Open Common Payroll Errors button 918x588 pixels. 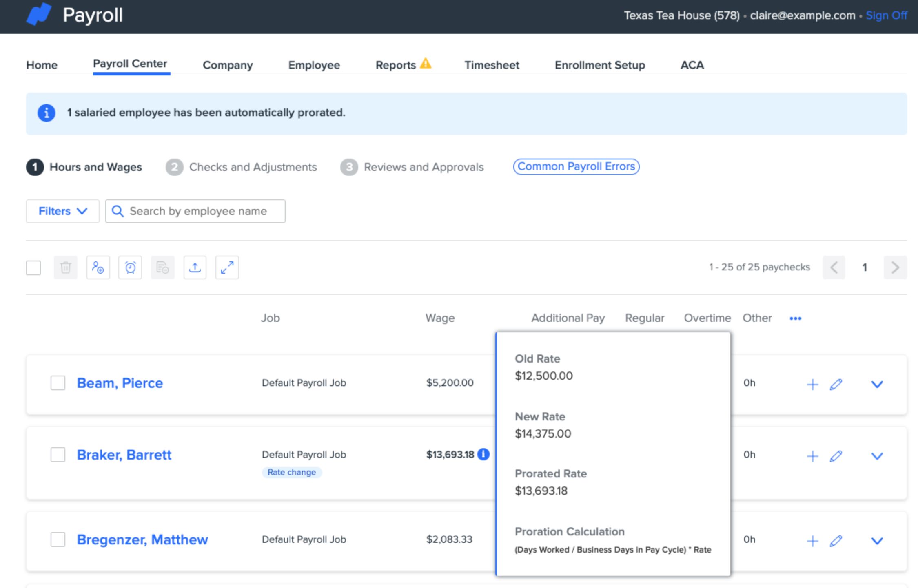[x=576, y=166]
